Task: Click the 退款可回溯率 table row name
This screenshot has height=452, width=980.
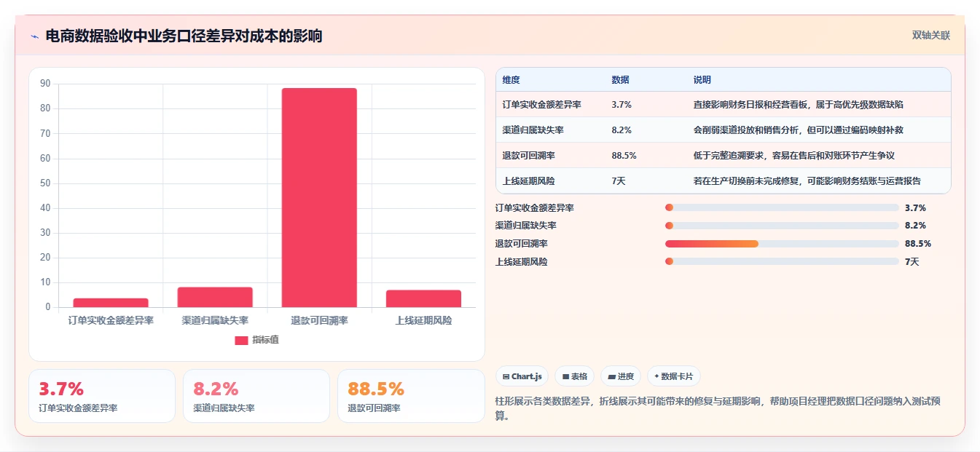Action: pos(529,156)
